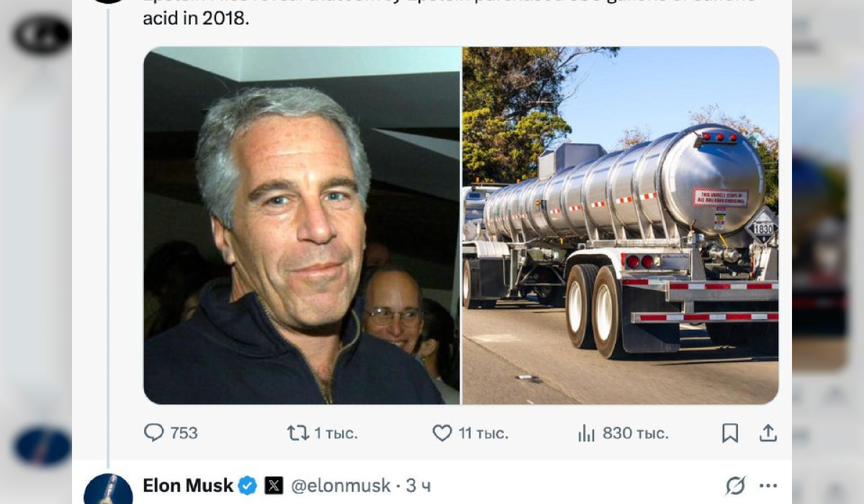Click the 1 тыс. repost count
Viewport: 864px width, 504px height.
coord(336,433)
